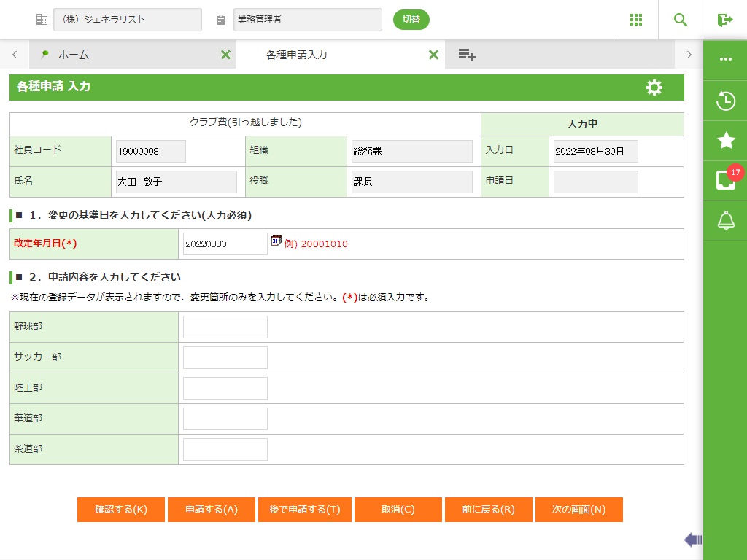The height and width of the screenshot is (560, 747).
Task: Expand sidebar three-dots more menu
Action: 725,60
